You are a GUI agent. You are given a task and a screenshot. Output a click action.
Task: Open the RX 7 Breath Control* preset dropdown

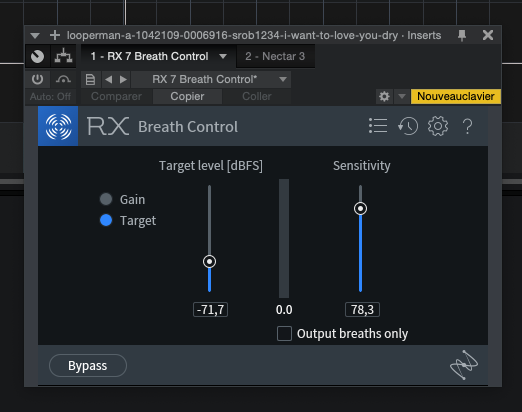point(211,79)
